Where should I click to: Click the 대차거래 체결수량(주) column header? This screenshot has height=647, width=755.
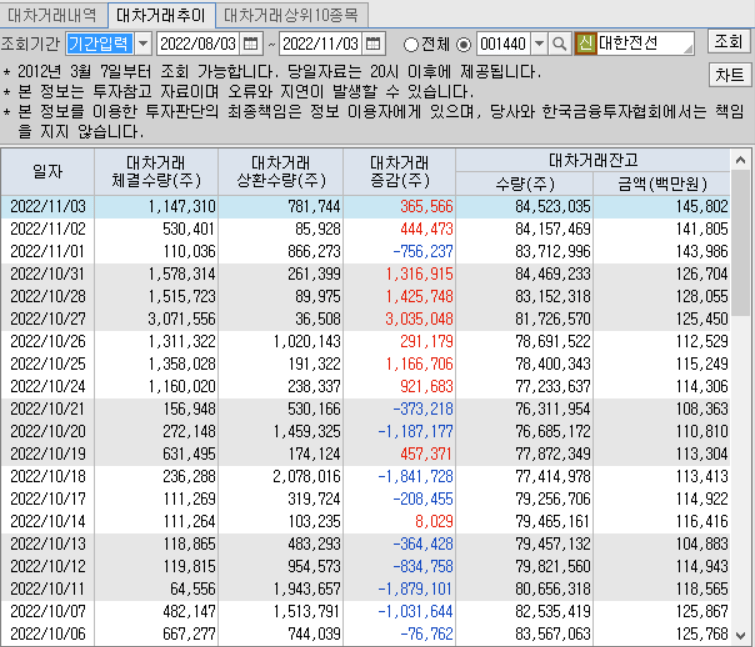[x=156, y=172]
